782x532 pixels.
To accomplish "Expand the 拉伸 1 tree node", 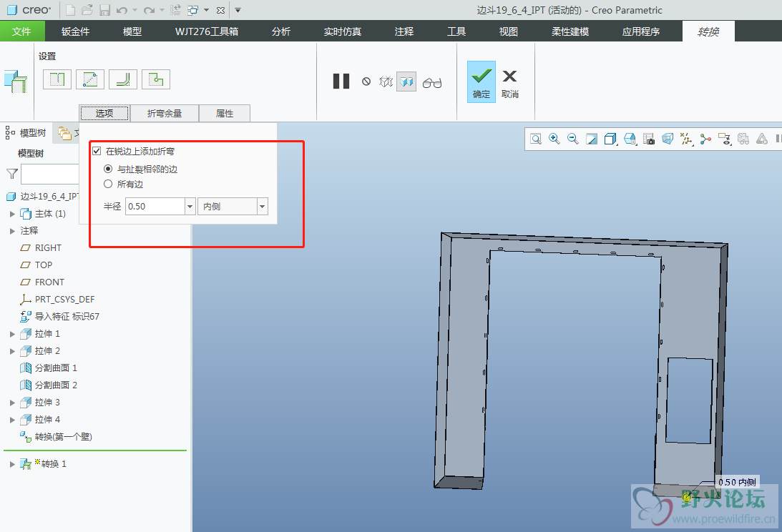I will click(x=12, y=333).
